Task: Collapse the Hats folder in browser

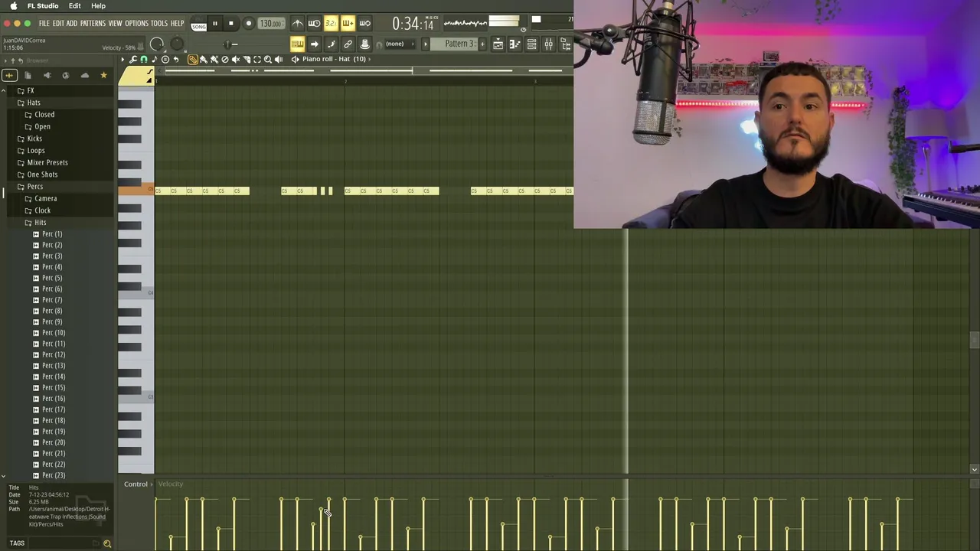Action: 34,103
